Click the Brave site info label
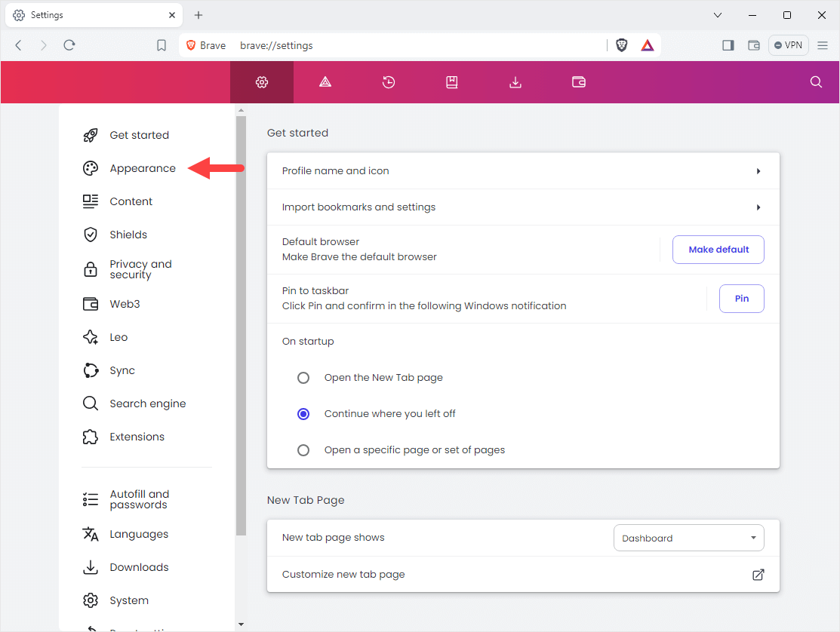The width and height of the screenshot is (840, 632). click(206, 45)
